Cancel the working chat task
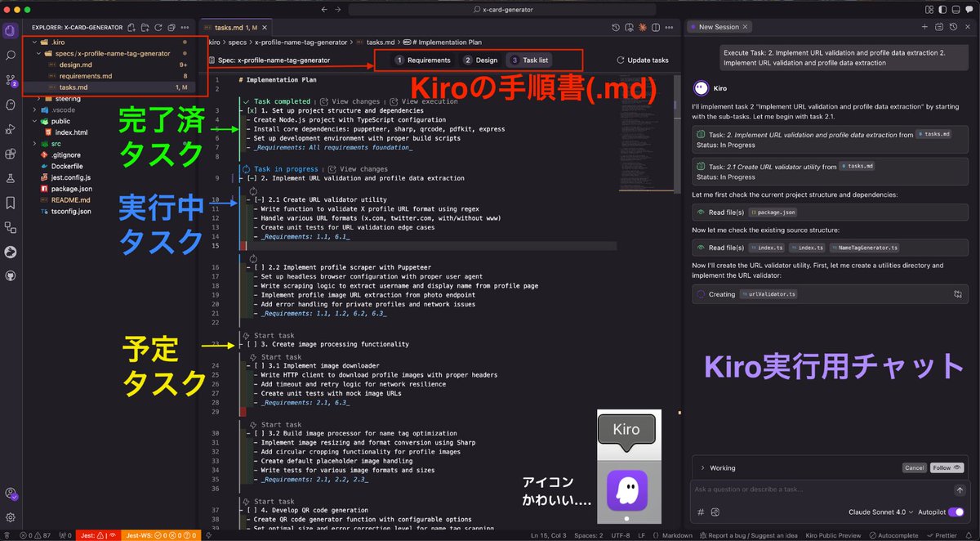 click(914, 468)
